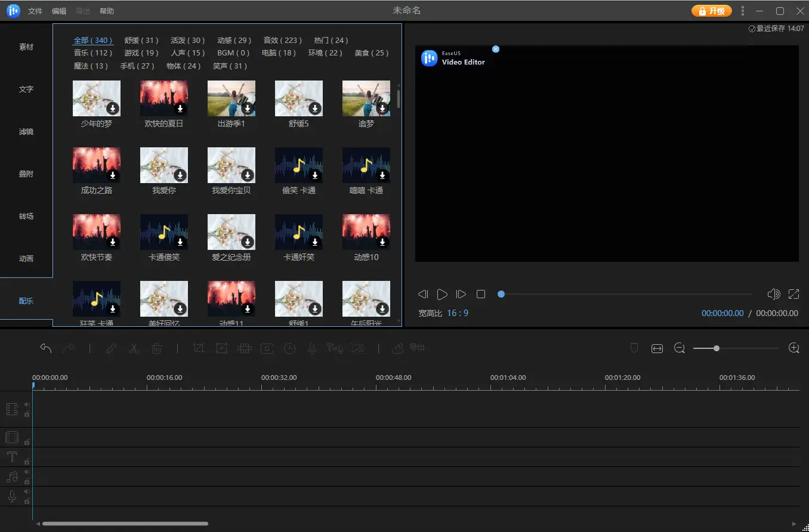
Task: Lock the text track
Action: [27, 461]
